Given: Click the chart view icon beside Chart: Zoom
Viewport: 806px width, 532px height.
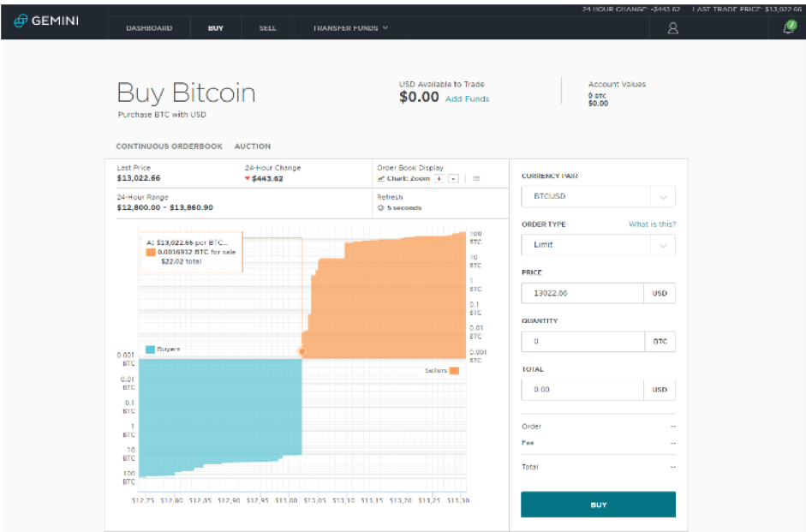Looking at the screenshot, I should [x=381, y=178].
